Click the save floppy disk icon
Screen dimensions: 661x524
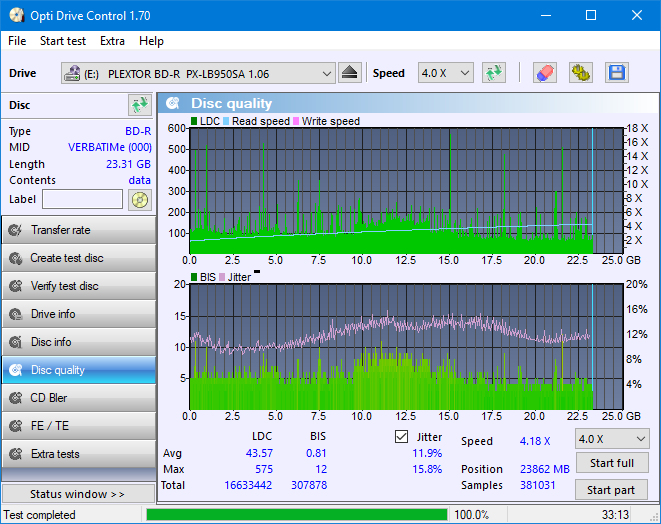coord(617,73)
